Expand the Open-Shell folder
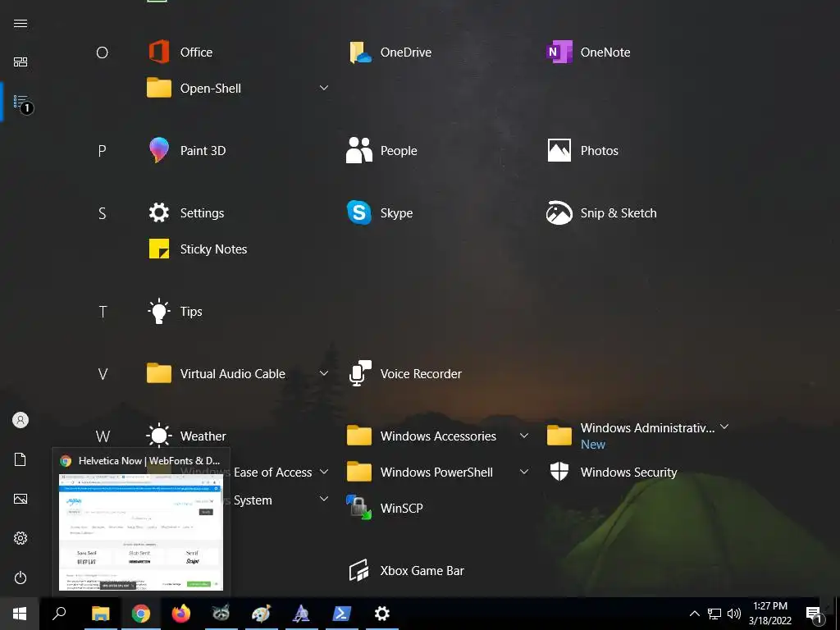Viewport: 840px width, 630px height. 323,88
